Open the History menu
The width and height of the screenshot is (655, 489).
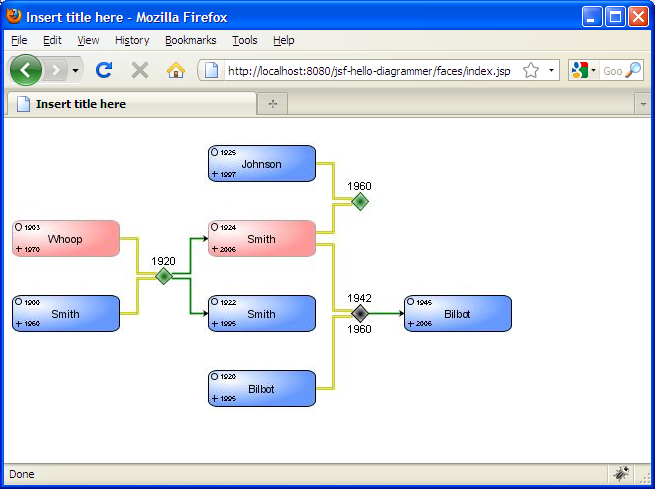tap(132, 40)
